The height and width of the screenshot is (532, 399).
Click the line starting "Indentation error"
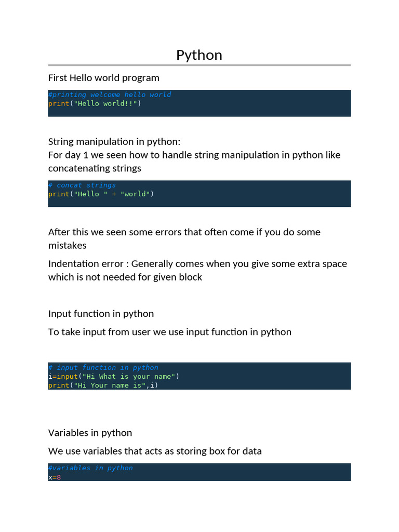click(x=197, y=263)
